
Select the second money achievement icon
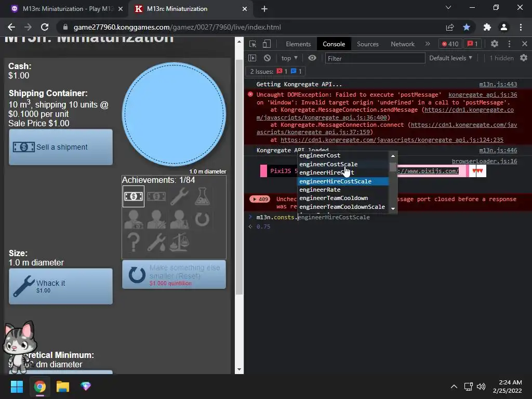[x=156, y=196]
